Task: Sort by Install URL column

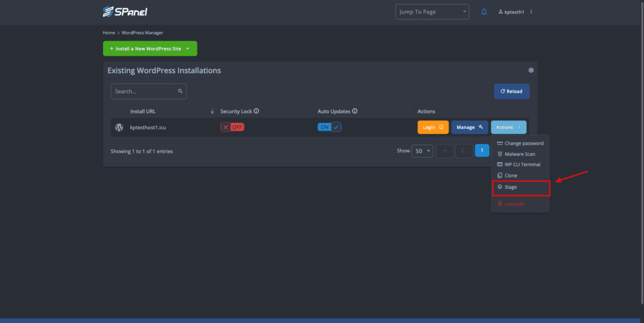Action: click(213, 111)
